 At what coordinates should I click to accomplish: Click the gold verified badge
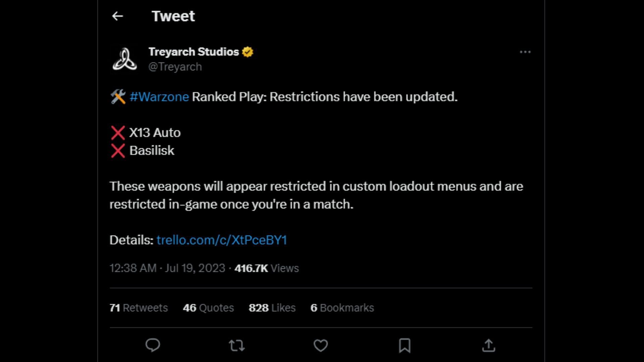coord(248,52)
